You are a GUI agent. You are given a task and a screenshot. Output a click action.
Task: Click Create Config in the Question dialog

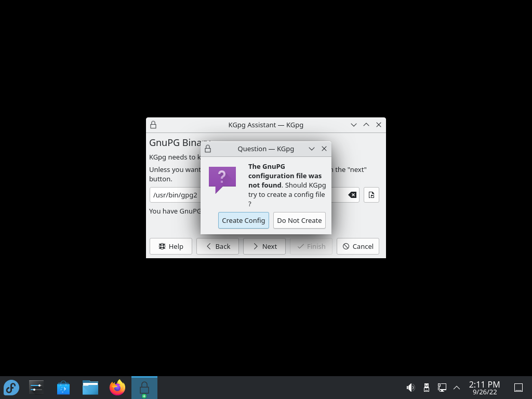coord(243,220)
